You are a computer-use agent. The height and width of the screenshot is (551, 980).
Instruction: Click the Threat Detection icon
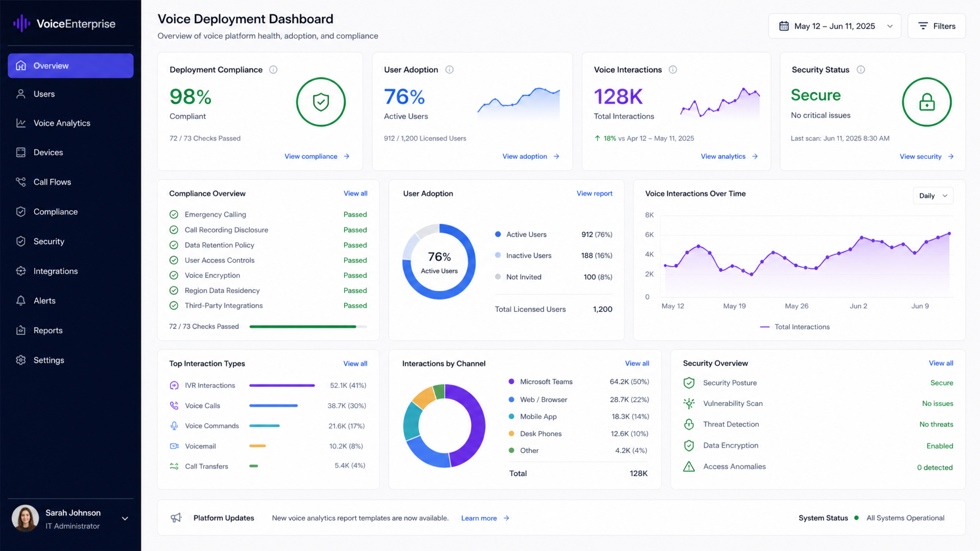[x=689, y=424]
